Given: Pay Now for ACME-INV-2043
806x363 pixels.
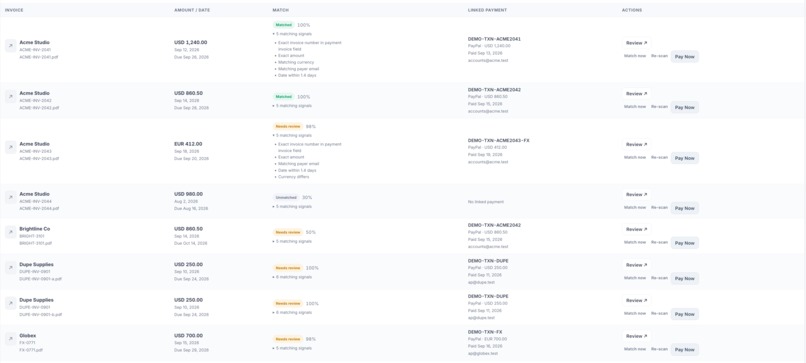Looking at the screenshot, I should coord(685,158).
